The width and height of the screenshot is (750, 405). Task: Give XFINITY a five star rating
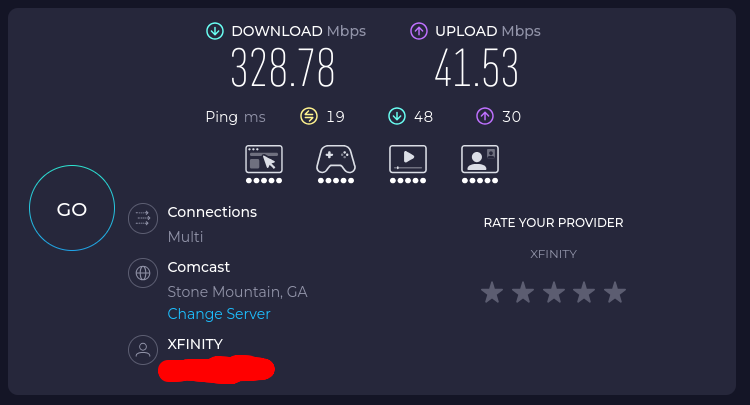coord(615,292)
